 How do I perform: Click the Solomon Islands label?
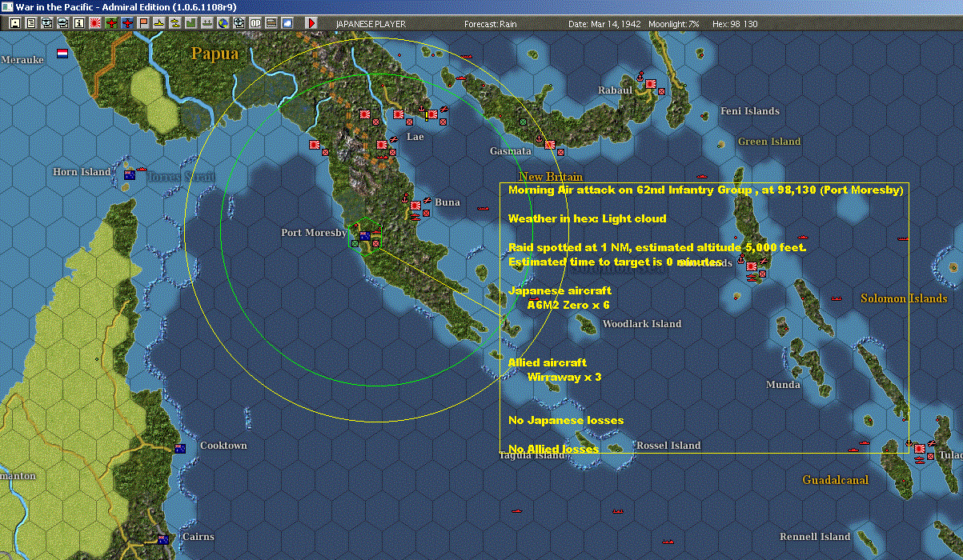click(x=904, y=298)
